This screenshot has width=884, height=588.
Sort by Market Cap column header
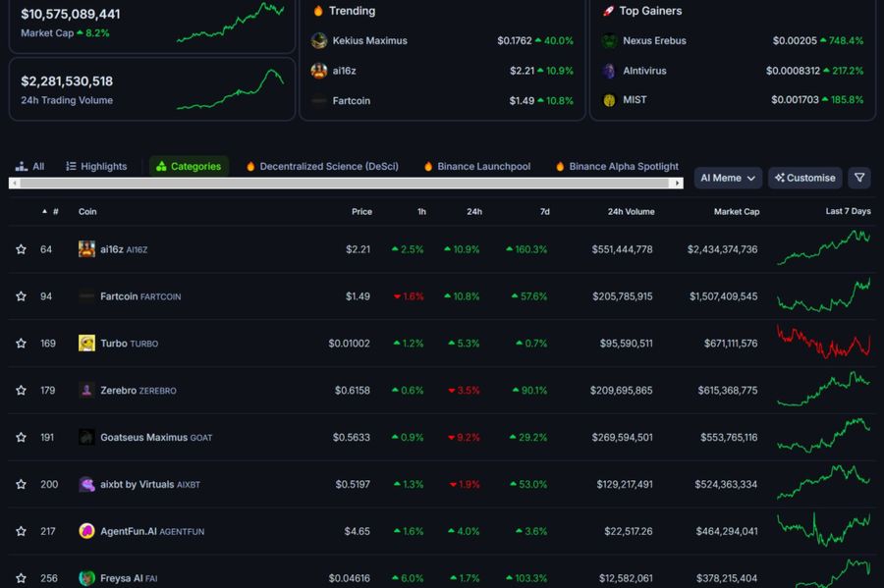point(737,211)
